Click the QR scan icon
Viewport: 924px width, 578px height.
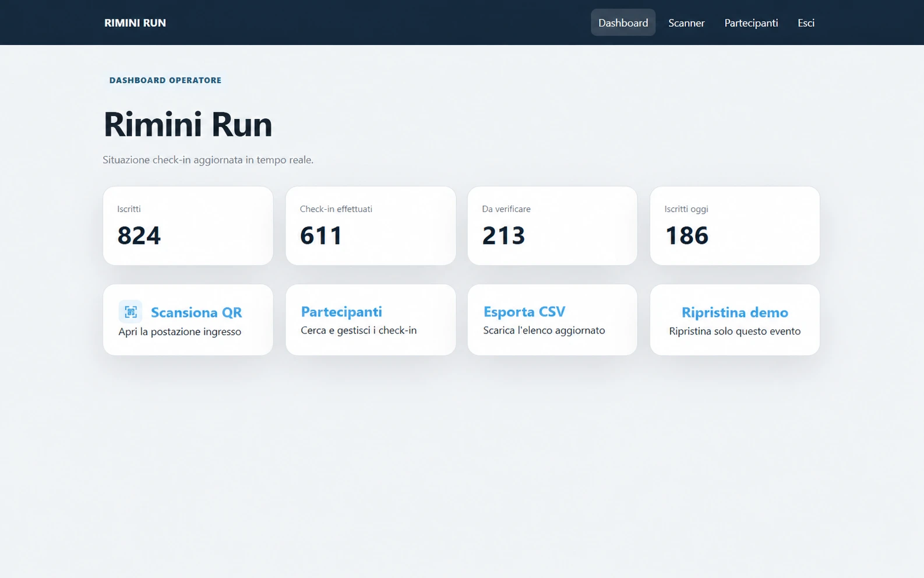[x=131, y=312]
